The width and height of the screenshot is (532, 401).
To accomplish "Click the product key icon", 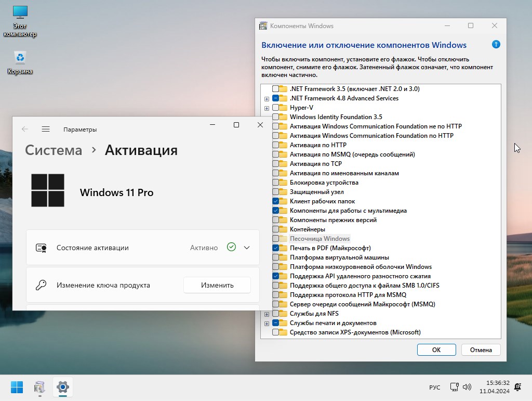I will 41,285.
